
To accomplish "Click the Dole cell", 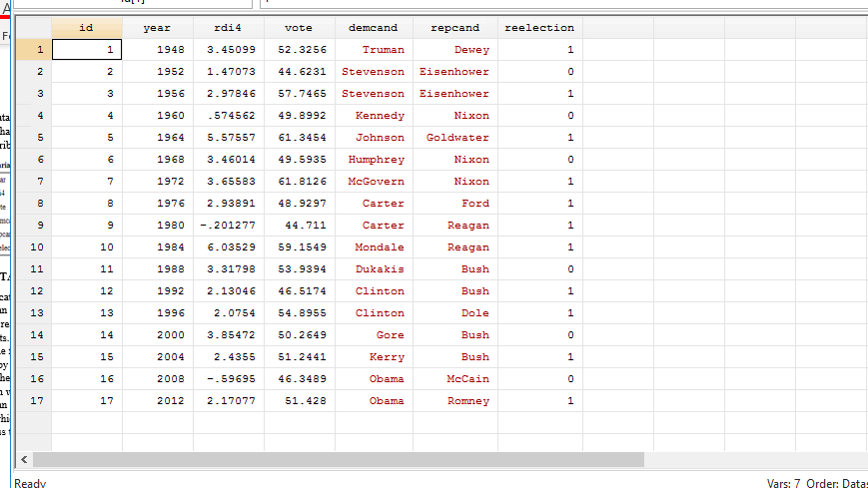I will click(455, 313).
